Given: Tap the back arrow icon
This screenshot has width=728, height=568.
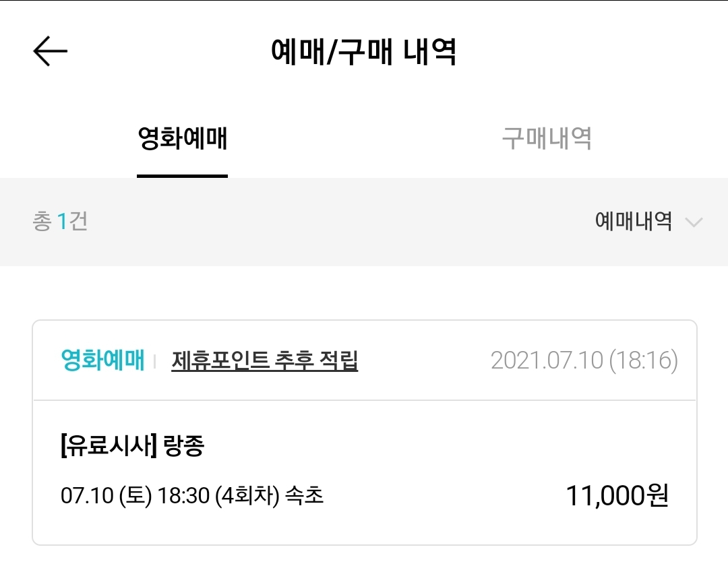Looking at the screenshot, I should pyautogui.click(x=51, y=52).
